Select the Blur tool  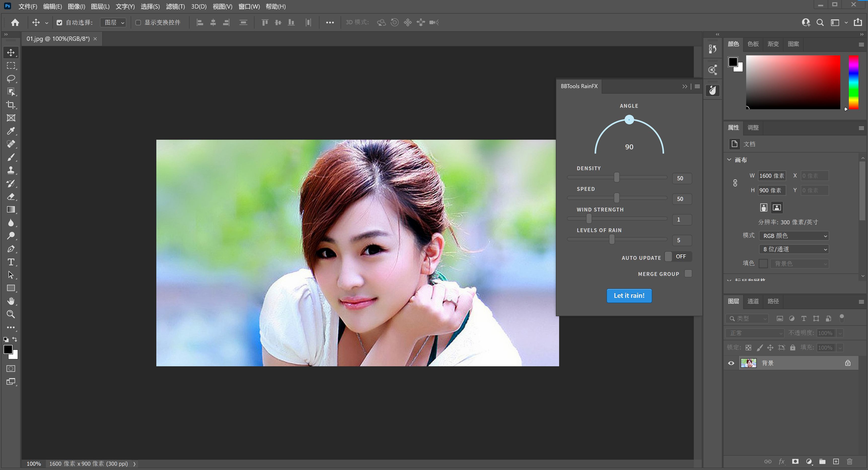(11, 223)
